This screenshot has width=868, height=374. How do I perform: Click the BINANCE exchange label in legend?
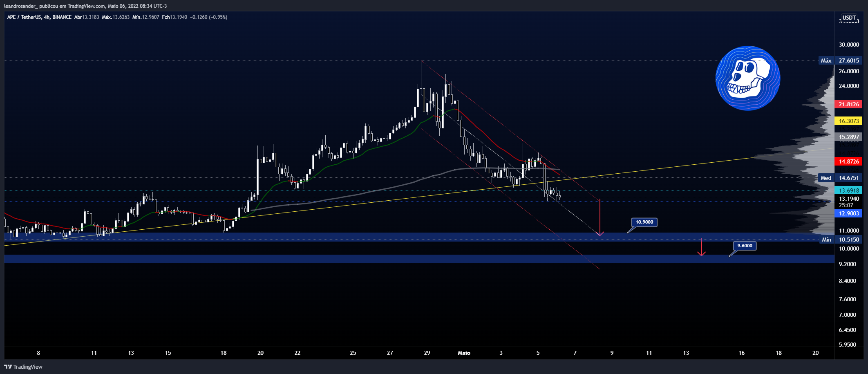(62, 17)
